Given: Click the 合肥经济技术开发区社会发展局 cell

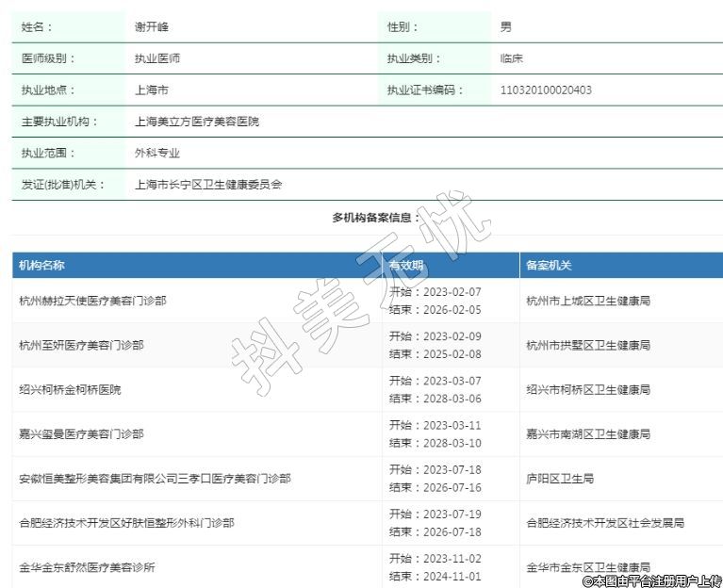Looking at the screenshot, I should coord(604,523).
